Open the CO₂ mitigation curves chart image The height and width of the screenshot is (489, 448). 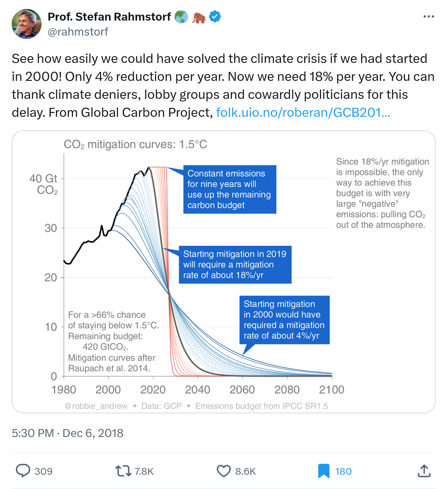click(224, 271)
